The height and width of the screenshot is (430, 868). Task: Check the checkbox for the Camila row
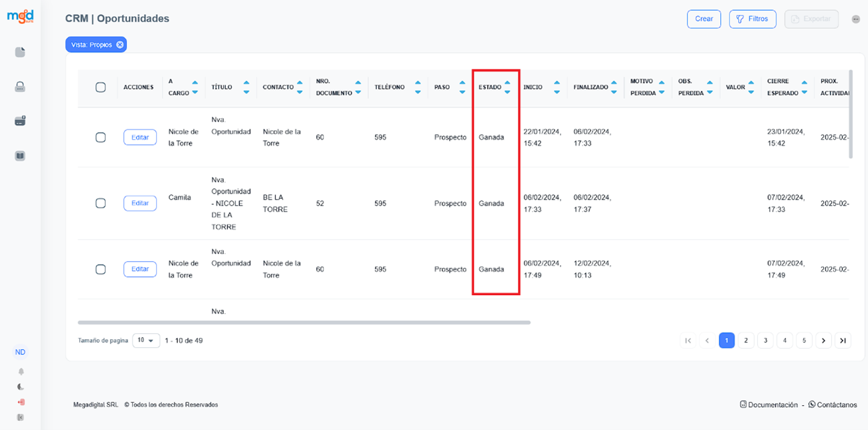click(x=101, y=203)
